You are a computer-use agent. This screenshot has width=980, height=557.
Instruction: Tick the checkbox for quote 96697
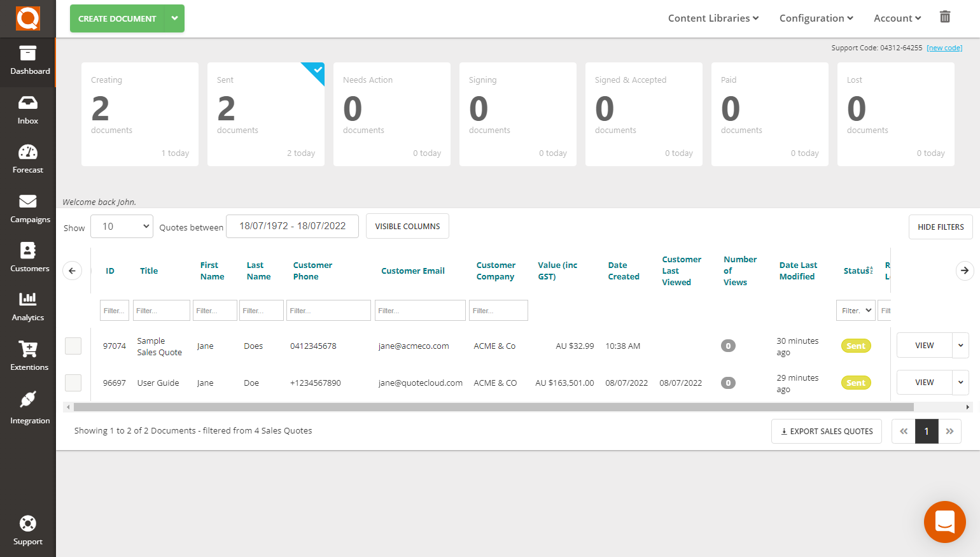73,383
